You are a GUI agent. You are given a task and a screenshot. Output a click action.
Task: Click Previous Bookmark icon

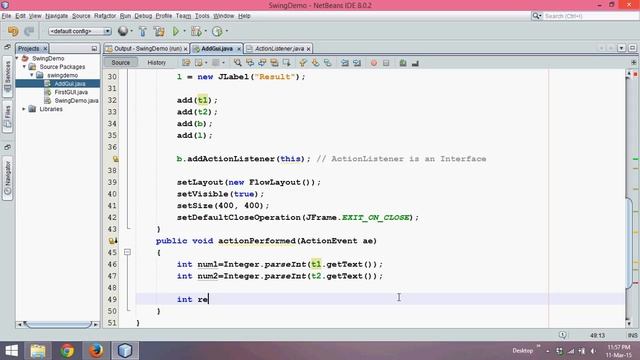pos(303,63)
